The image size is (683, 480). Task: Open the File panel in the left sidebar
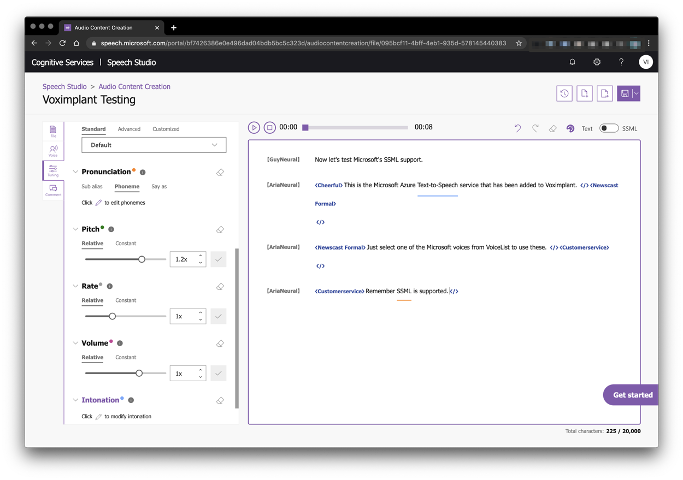53,131
